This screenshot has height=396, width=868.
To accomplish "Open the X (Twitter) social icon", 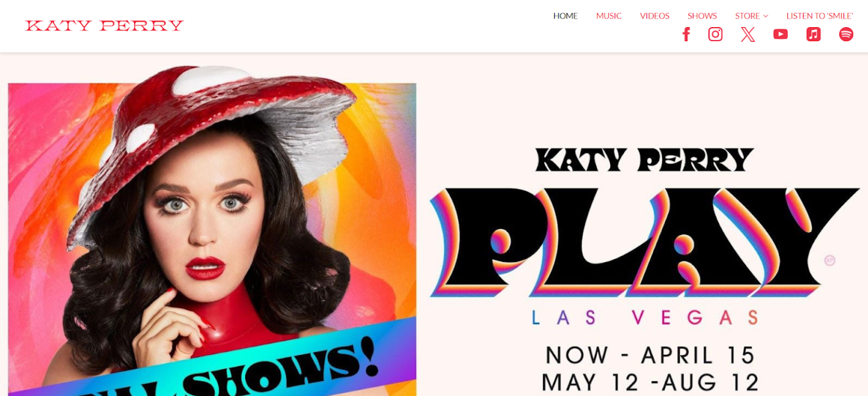I will tap(748, 34).
